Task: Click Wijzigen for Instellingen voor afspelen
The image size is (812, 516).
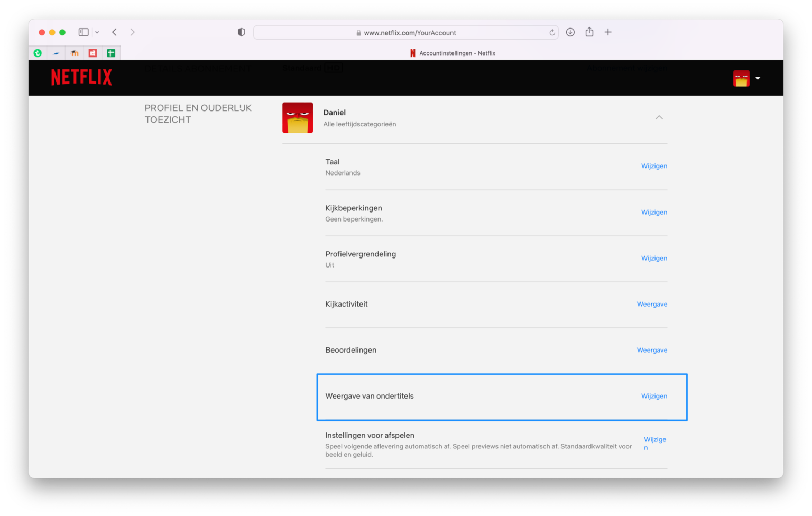Action: (x=655, y=443)
